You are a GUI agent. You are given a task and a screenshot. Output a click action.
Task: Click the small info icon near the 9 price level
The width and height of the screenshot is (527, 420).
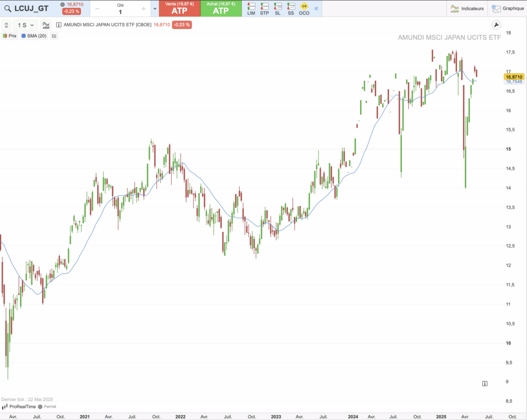485,383
